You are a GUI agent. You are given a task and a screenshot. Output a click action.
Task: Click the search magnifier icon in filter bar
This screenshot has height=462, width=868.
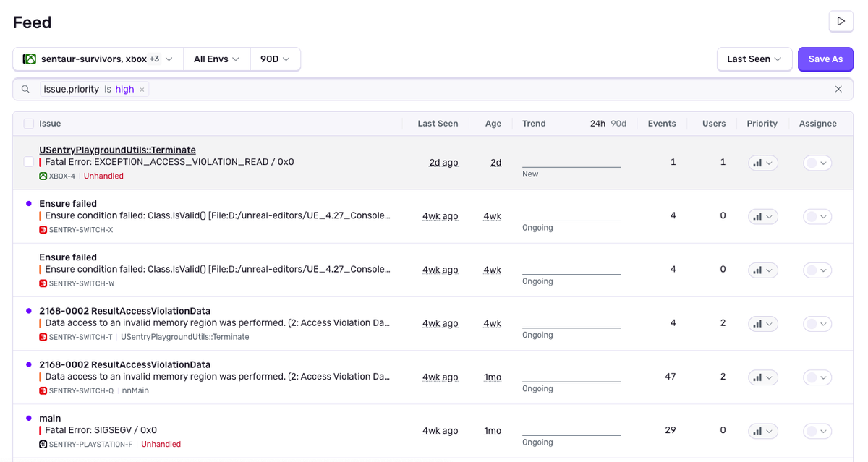click(x=25, y=90)
